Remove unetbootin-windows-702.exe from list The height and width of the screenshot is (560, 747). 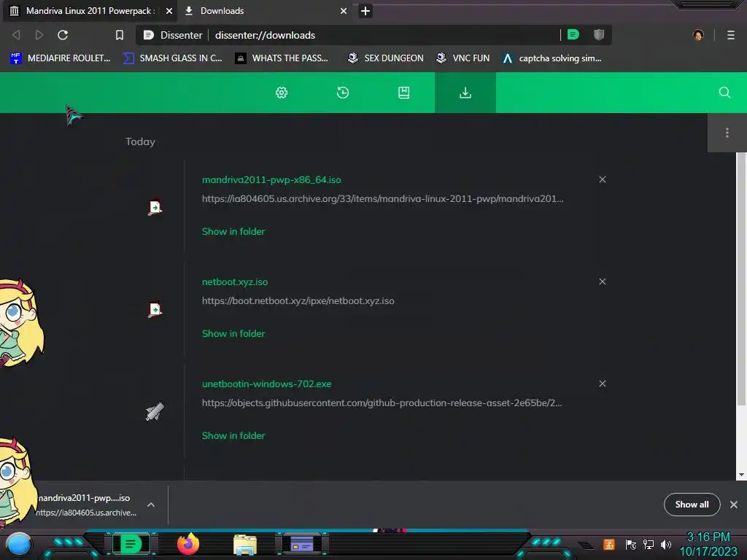coord(602,384)
